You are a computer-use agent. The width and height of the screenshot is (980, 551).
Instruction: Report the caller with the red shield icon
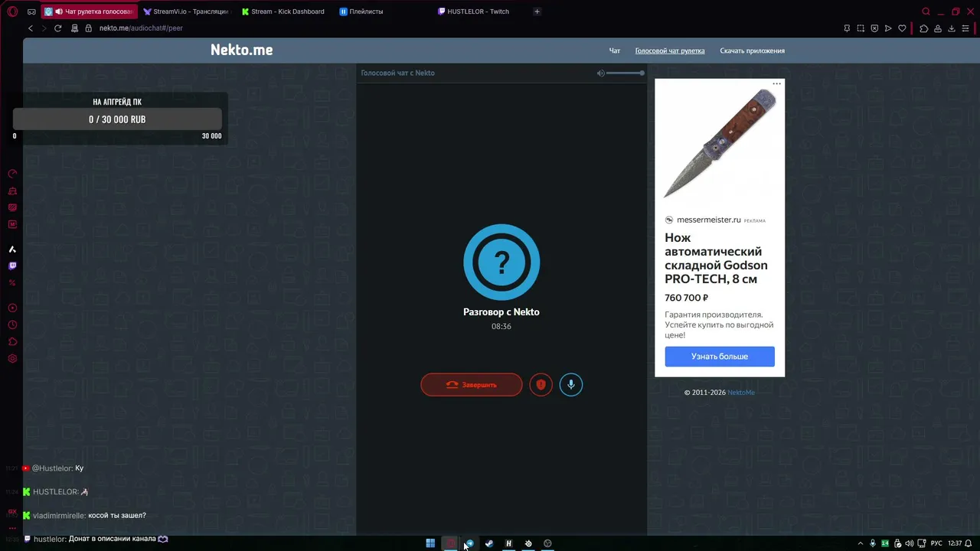(x=541, y=385)
